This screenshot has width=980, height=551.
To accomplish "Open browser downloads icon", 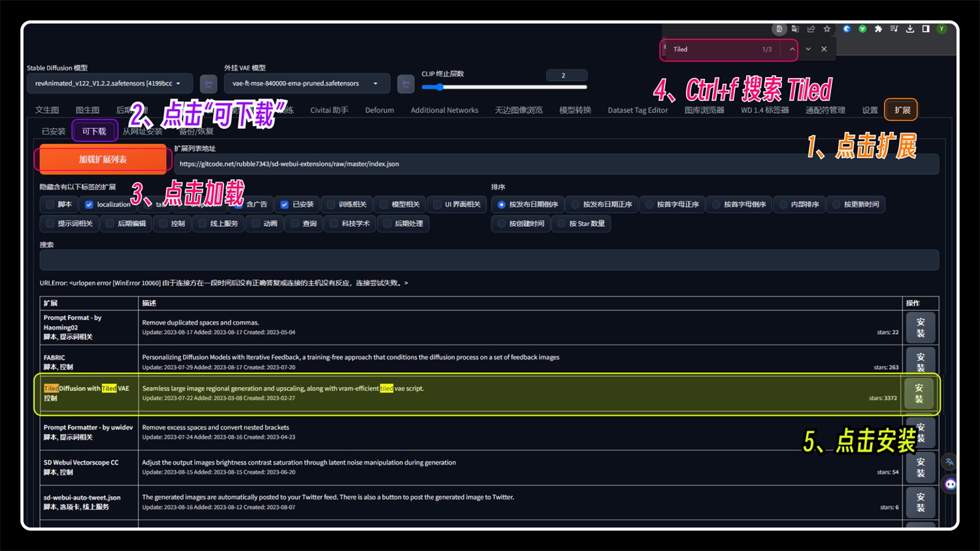I will pyautogui.click(x=910, y=29).
